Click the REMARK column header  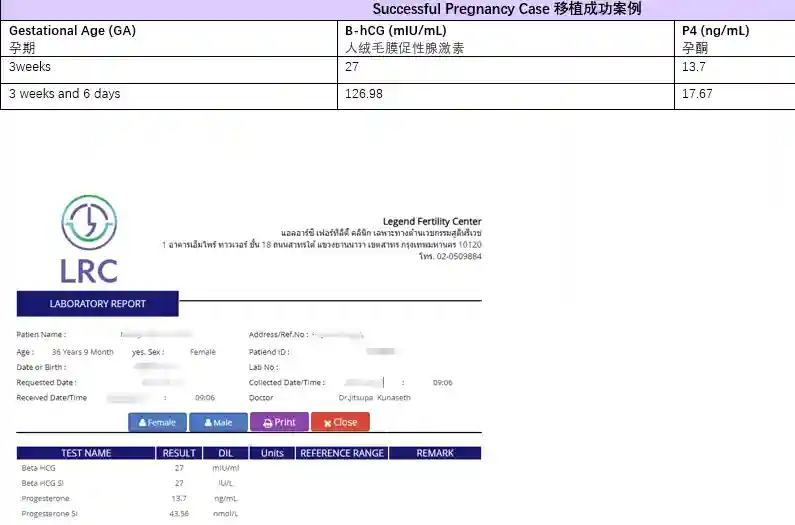(x=435, y=453)
